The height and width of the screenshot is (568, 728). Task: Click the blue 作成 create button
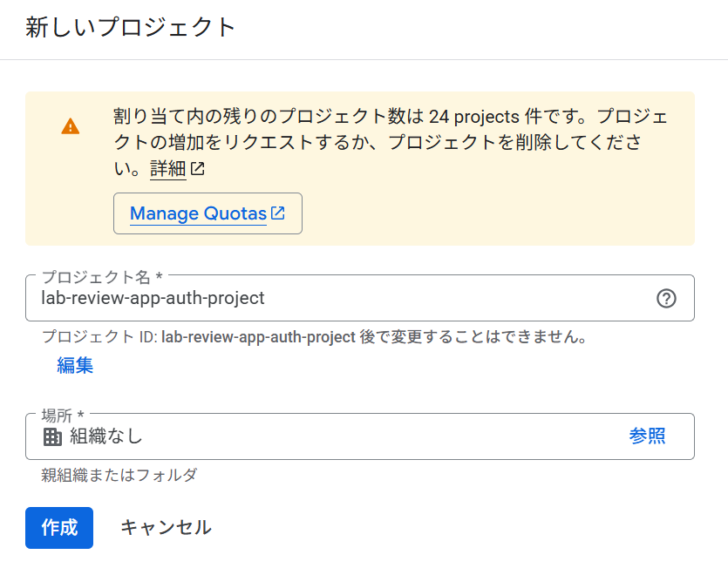[x=59, y=528]
